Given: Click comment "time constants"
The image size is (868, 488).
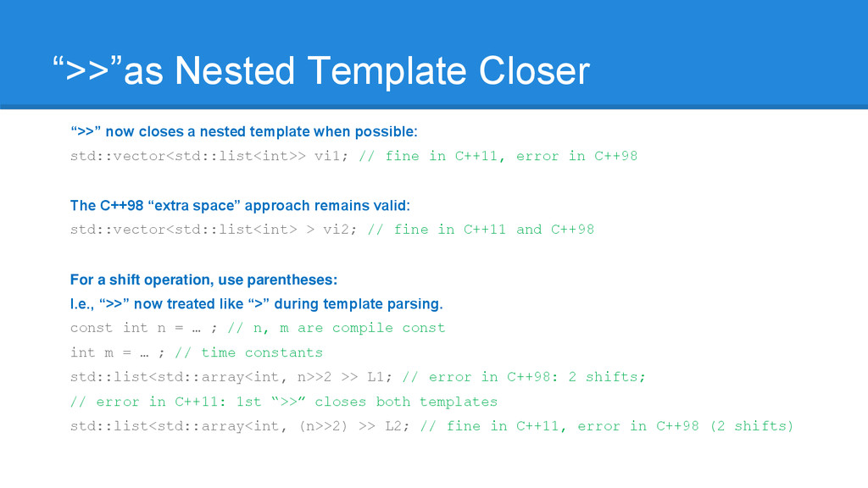Looking at the screenshot, I should tap(248, 352).
